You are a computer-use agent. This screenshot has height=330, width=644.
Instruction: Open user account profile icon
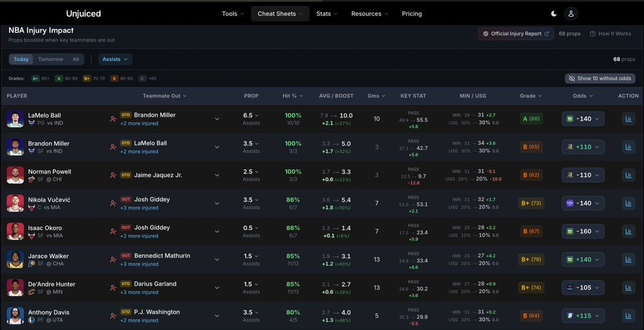572,14
